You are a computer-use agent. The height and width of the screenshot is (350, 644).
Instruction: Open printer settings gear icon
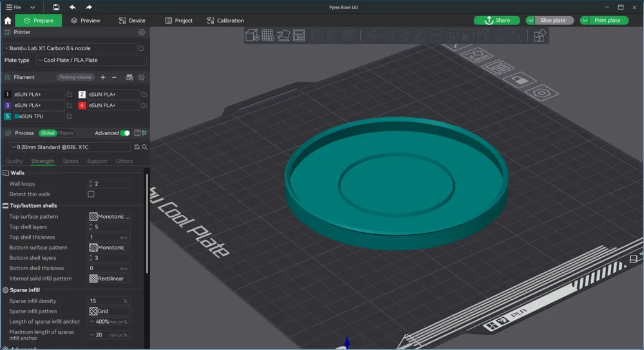point(142,32)
